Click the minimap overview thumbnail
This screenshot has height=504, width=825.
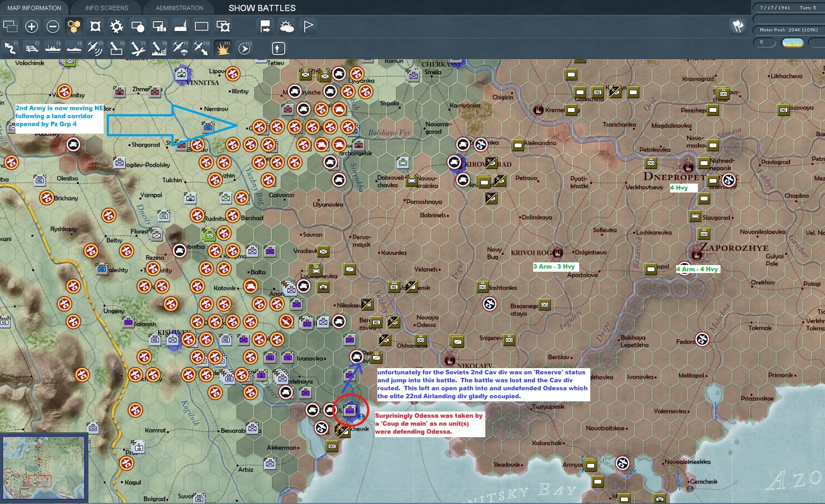click(x=43, y=468)
